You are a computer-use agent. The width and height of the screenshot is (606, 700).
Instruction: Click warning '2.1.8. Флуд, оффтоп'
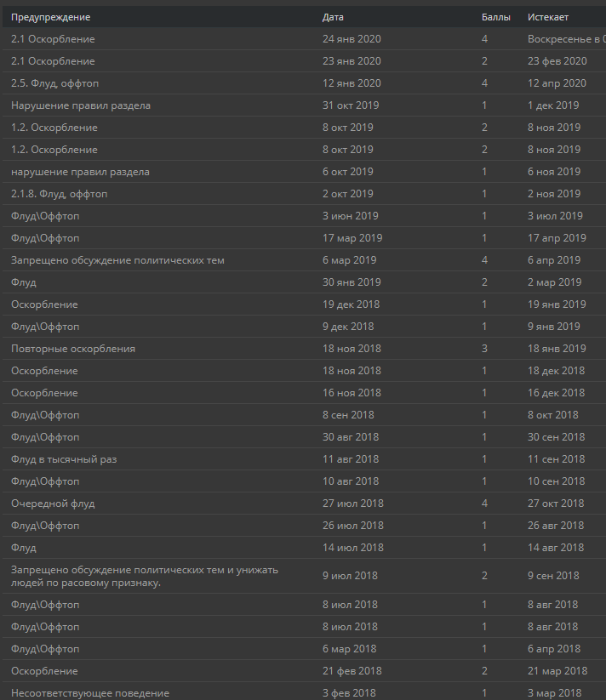(x=60, y=194)
